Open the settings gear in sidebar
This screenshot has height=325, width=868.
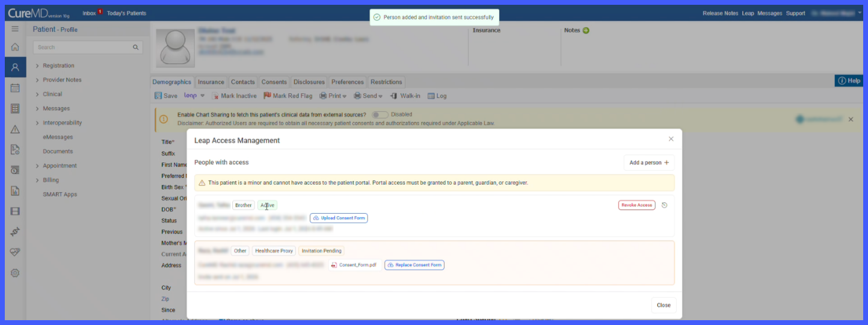[x=15, y=273]
